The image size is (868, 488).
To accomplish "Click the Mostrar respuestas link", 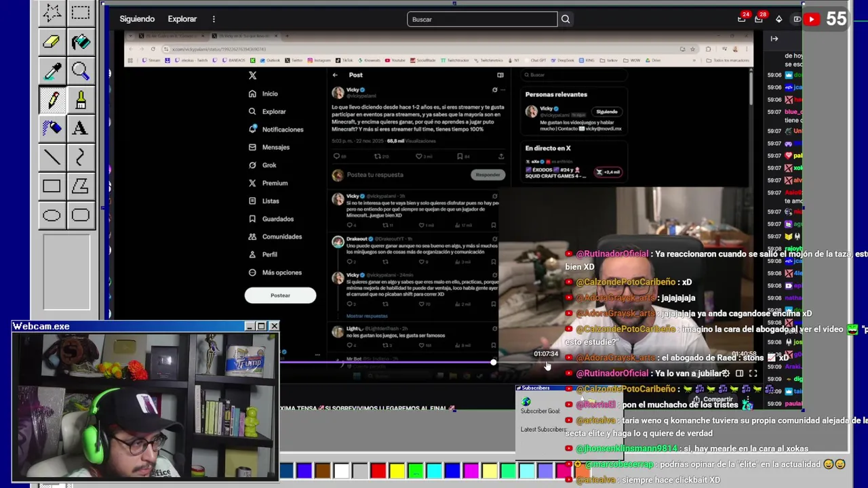I will [367, 316].
